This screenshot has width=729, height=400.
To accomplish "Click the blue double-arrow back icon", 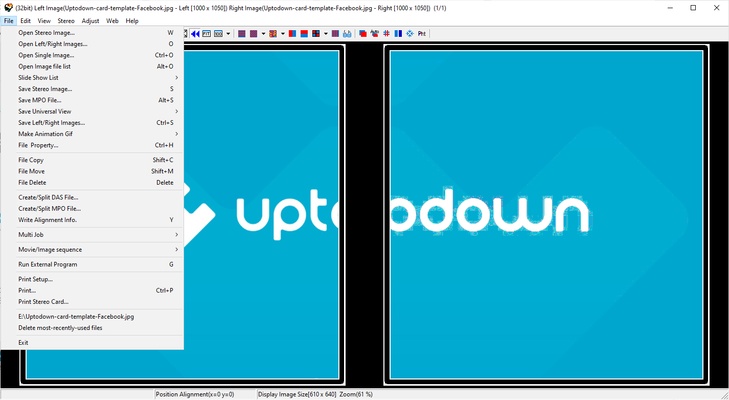I will (x=195, y=33).
